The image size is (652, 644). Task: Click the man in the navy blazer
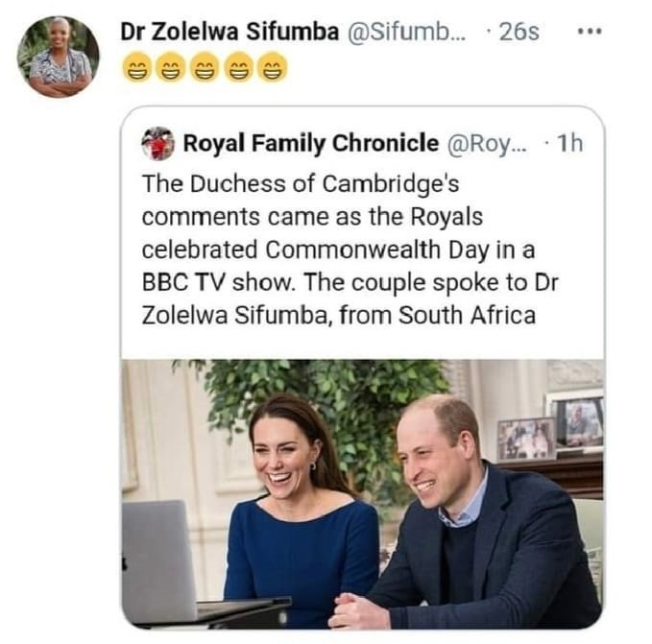point(471,528)
